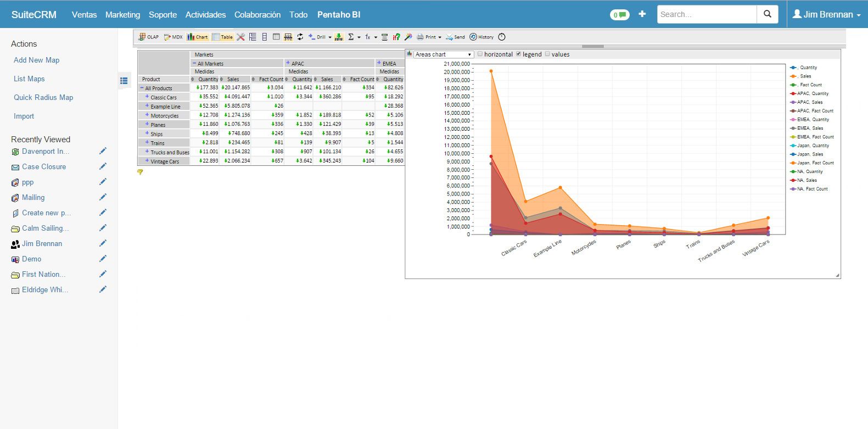The image size is (868, 429).
Task: Toggle the suppress empty rows icon
Action: pyautogui.click(x=288, y=37)
